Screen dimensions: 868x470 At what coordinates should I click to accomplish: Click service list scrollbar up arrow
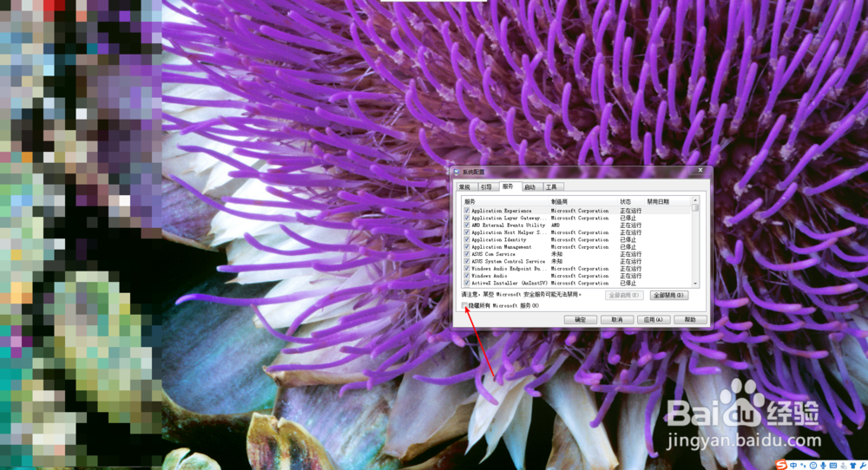(695, 200)
